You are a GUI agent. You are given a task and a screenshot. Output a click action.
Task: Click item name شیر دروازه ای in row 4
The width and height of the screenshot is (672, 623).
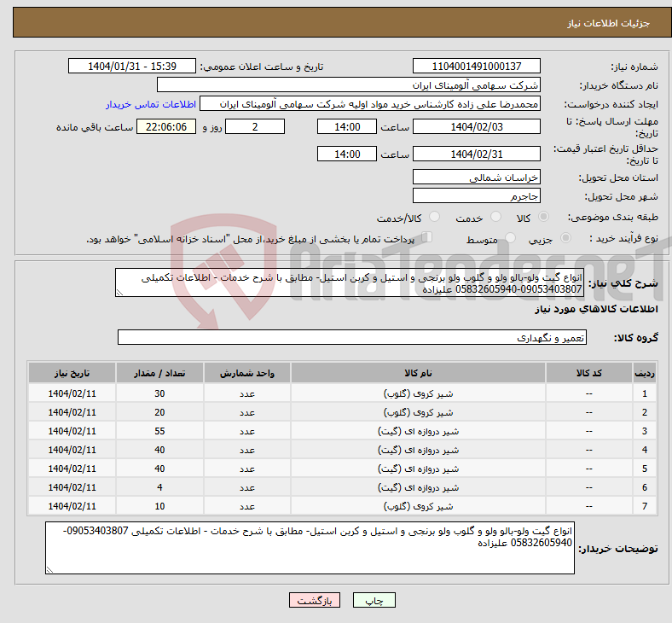[418, 450]
